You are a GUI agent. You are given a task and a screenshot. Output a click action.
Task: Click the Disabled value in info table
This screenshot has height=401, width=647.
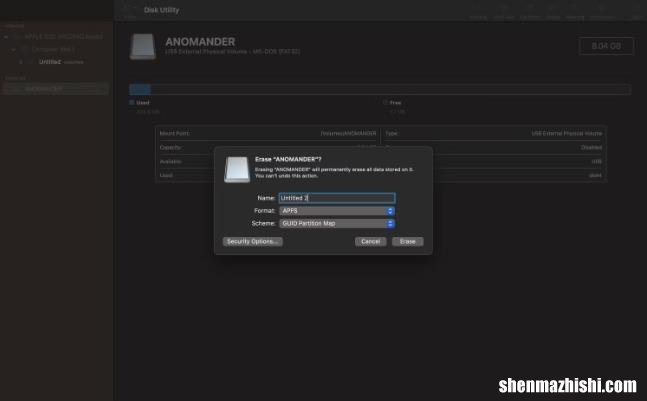591,148
